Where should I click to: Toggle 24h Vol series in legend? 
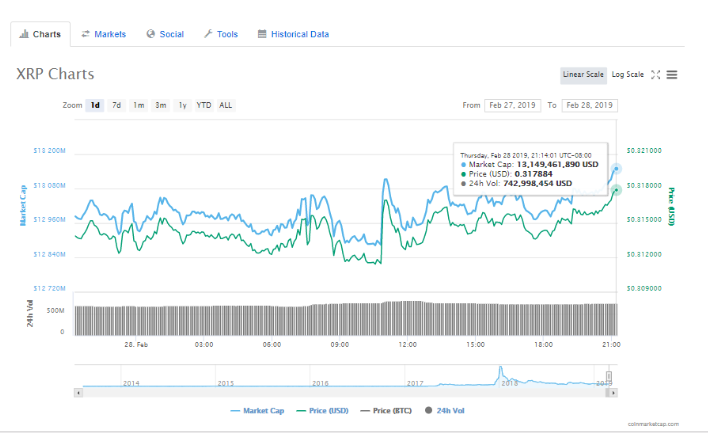445,411
